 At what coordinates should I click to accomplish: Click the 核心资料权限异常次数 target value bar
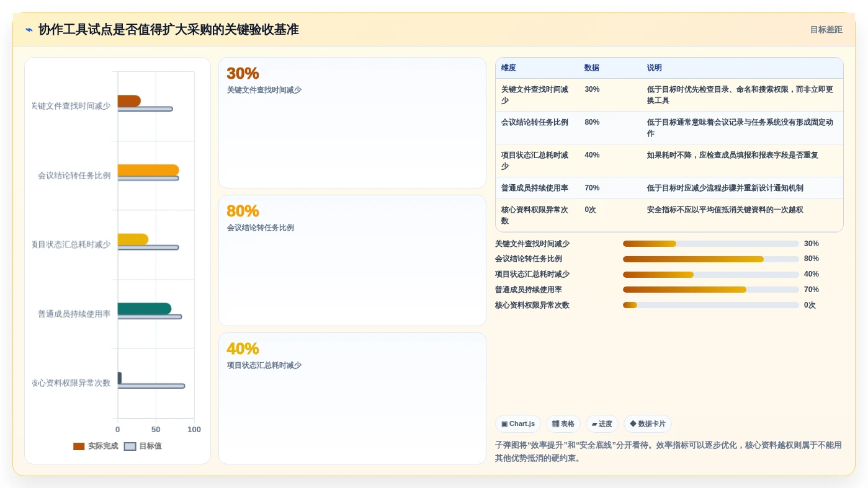[x=151, y=386]
